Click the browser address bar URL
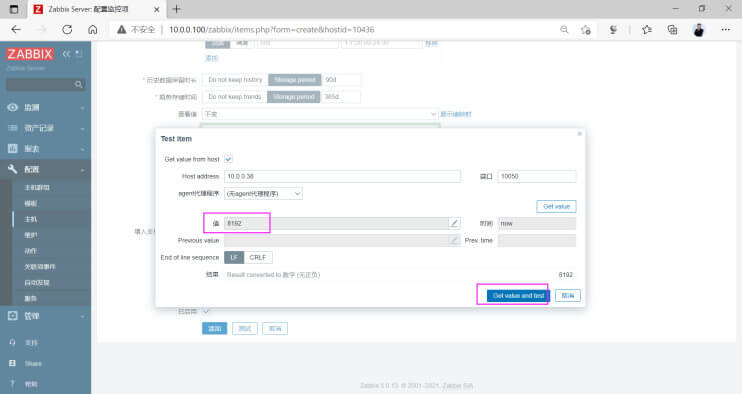 pos(272,29)
